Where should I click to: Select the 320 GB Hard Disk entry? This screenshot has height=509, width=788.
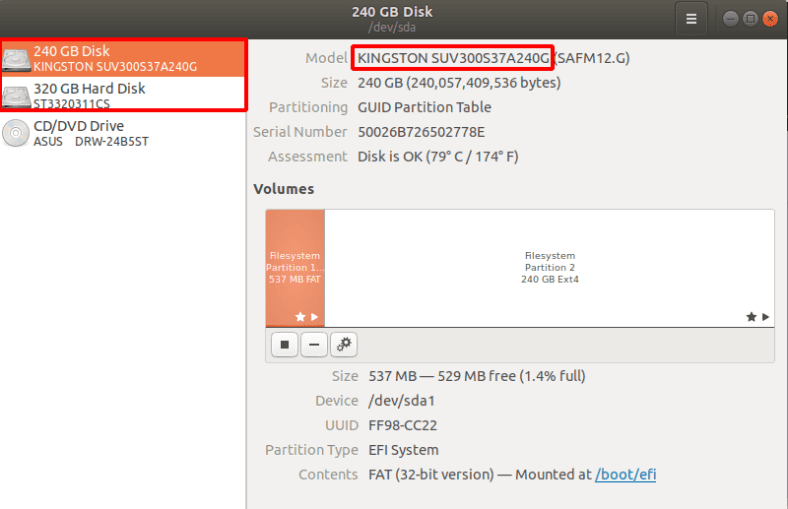pyautogui.click(x=123, y=94)
